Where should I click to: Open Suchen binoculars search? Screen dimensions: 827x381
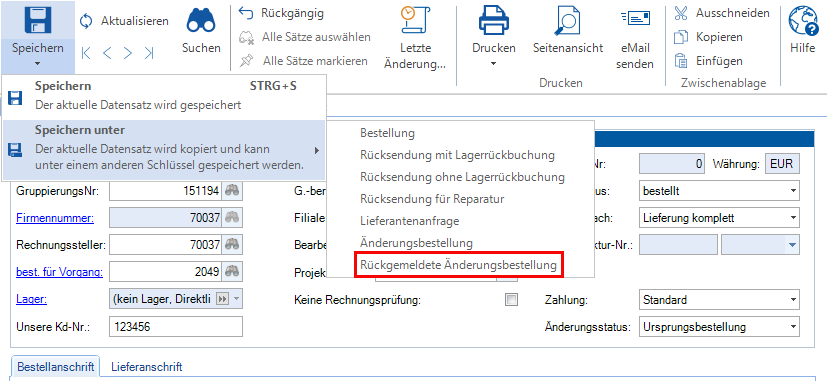pos(201,31)
